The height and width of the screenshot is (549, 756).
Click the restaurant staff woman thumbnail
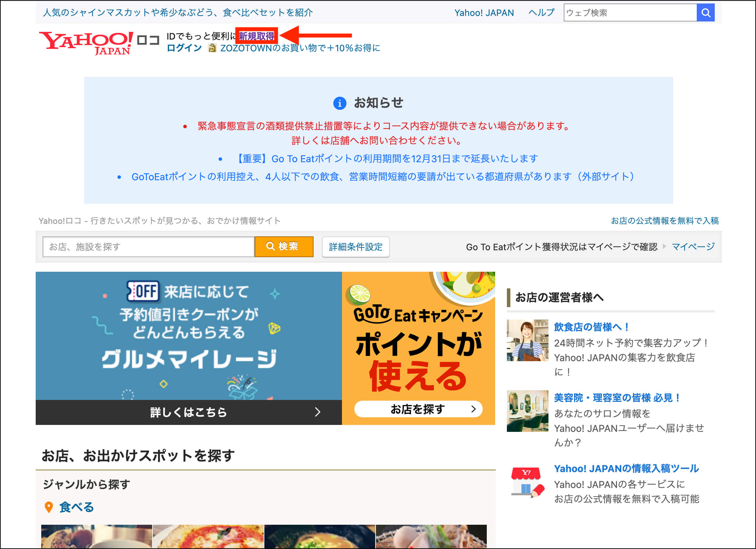[527, 340]
